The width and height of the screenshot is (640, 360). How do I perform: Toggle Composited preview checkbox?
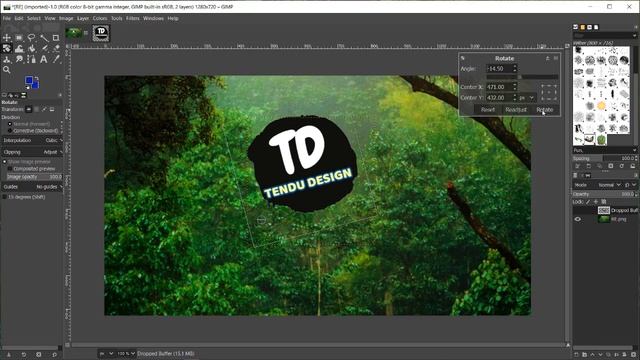point(32,169)
